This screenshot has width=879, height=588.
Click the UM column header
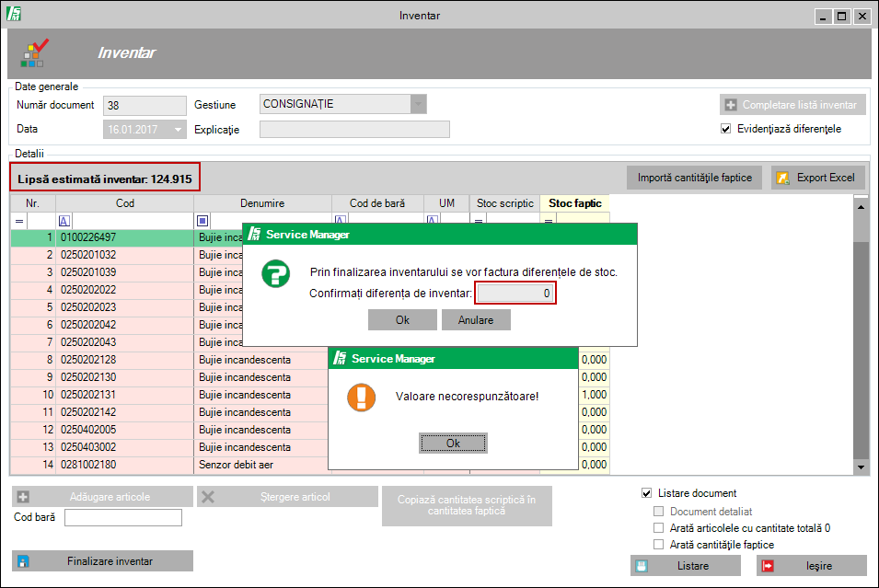[x=446, y=203]
